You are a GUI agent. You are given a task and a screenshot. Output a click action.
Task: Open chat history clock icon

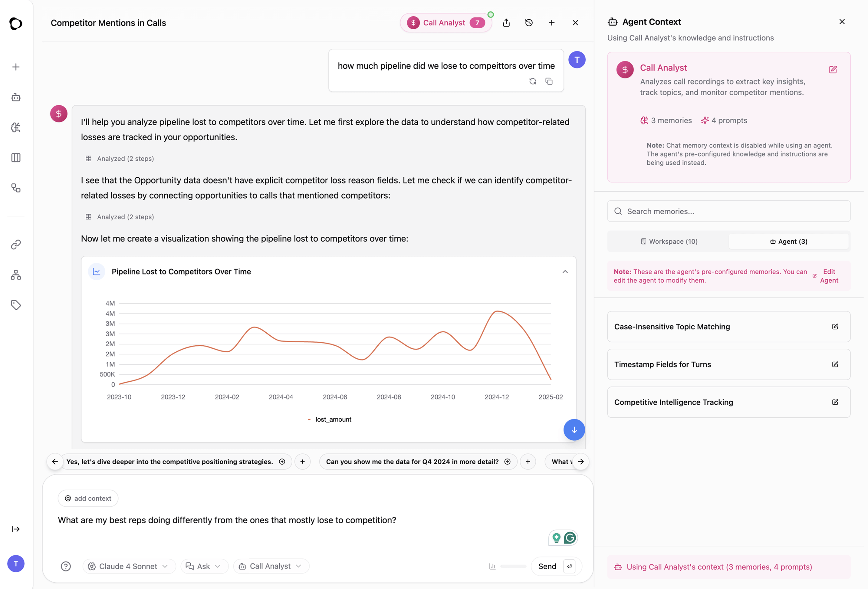point(529,23)
